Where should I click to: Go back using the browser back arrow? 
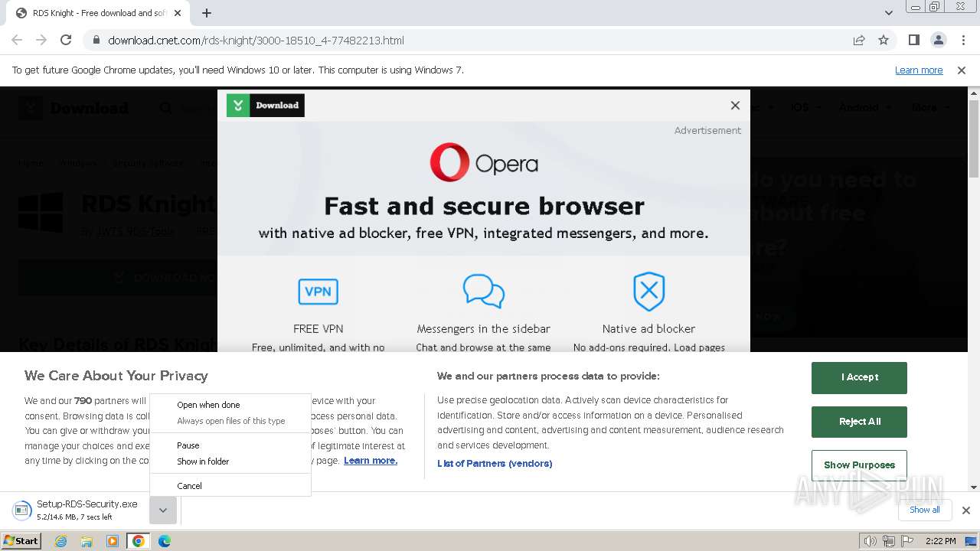point(17,41)
